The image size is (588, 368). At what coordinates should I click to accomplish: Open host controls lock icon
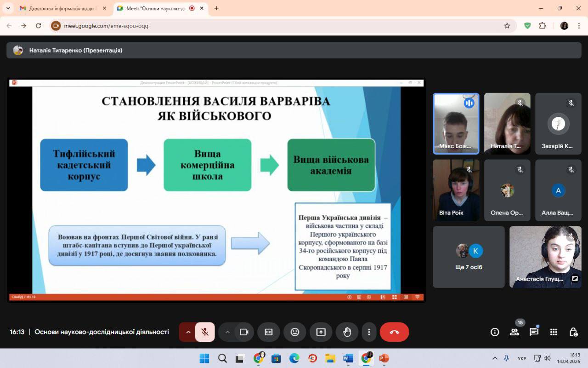point(573,332)
